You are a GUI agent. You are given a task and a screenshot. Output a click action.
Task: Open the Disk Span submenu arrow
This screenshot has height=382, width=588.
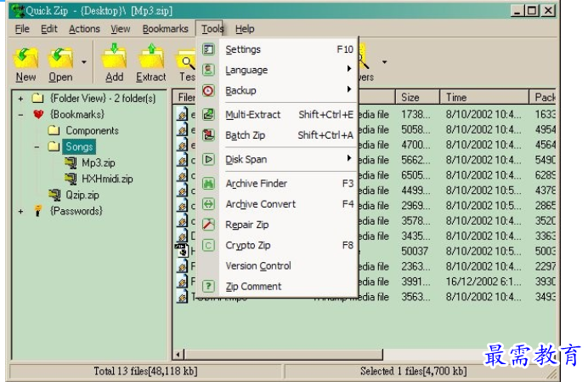349,158
